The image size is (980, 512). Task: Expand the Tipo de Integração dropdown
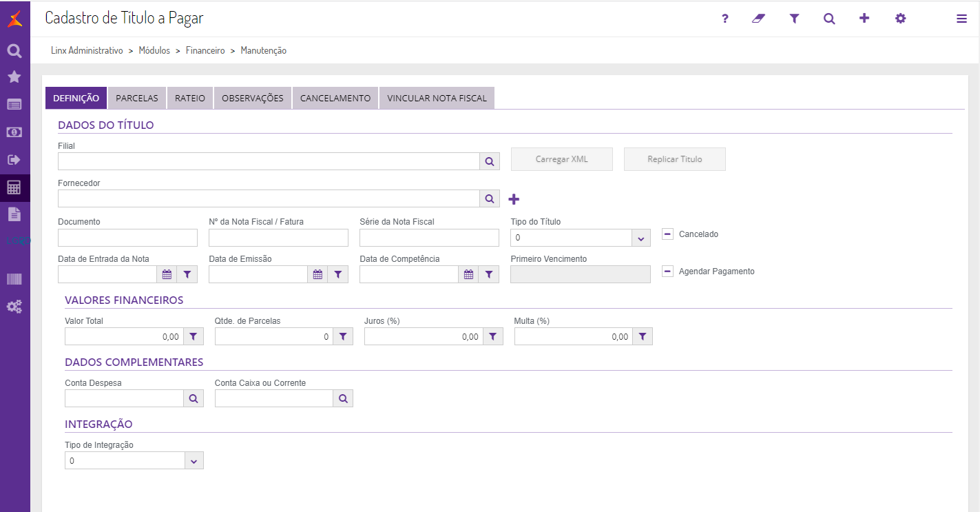point(194,461)
